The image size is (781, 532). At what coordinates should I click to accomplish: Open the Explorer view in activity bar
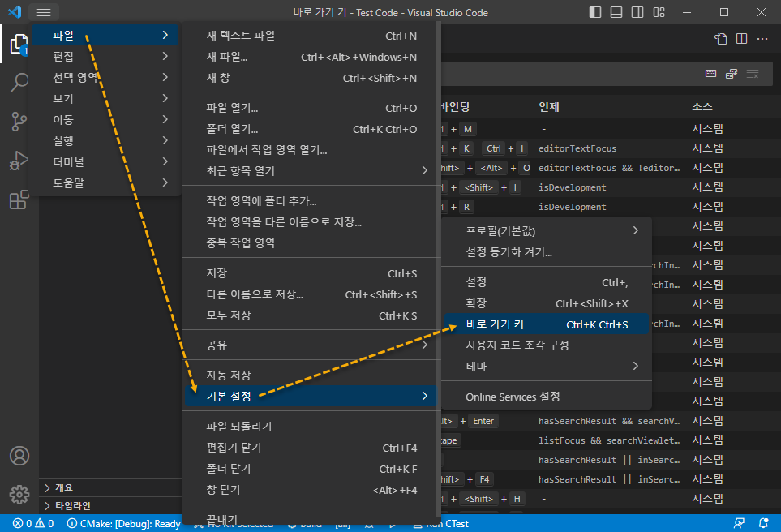[19, 45]
